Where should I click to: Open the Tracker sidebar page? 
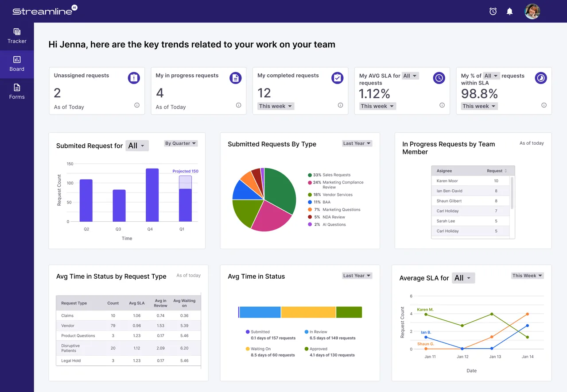coord(17,36)
